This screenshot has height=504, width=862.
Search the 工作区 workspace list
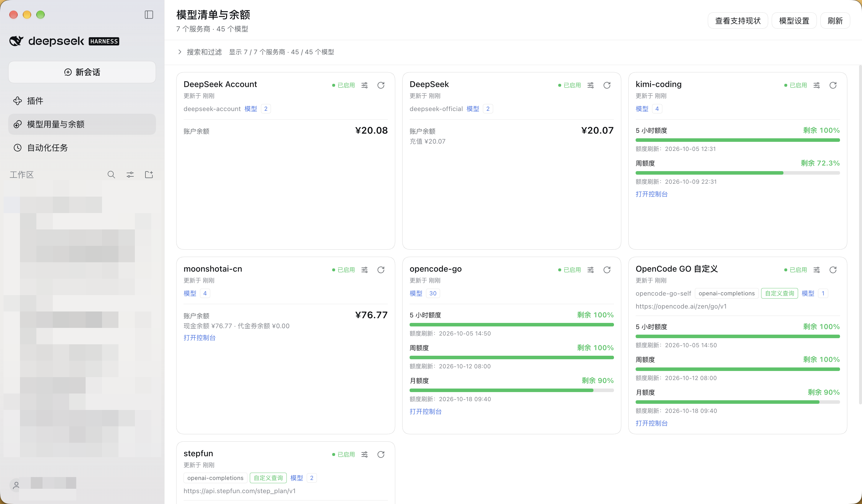[111, 175]
